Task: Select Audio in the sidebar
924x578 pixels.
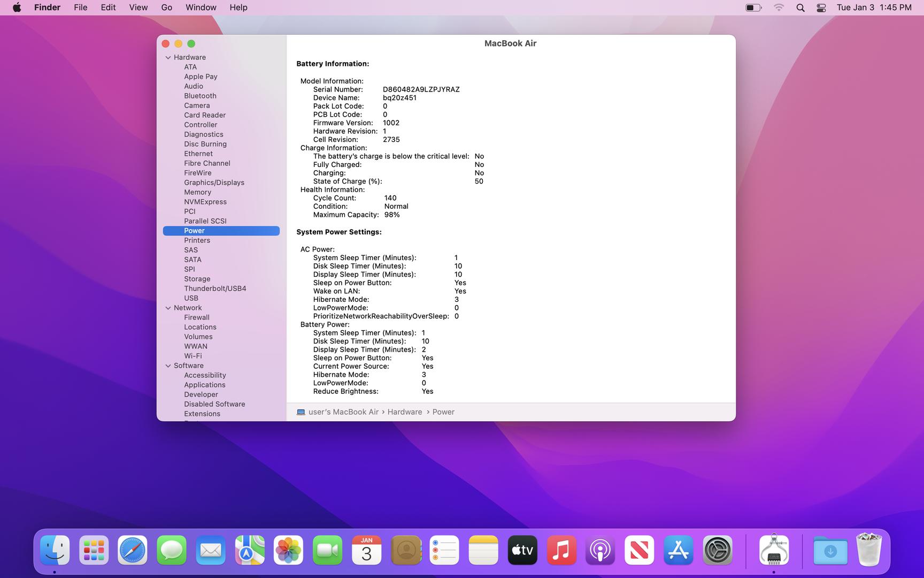Action: coord(194,86)
